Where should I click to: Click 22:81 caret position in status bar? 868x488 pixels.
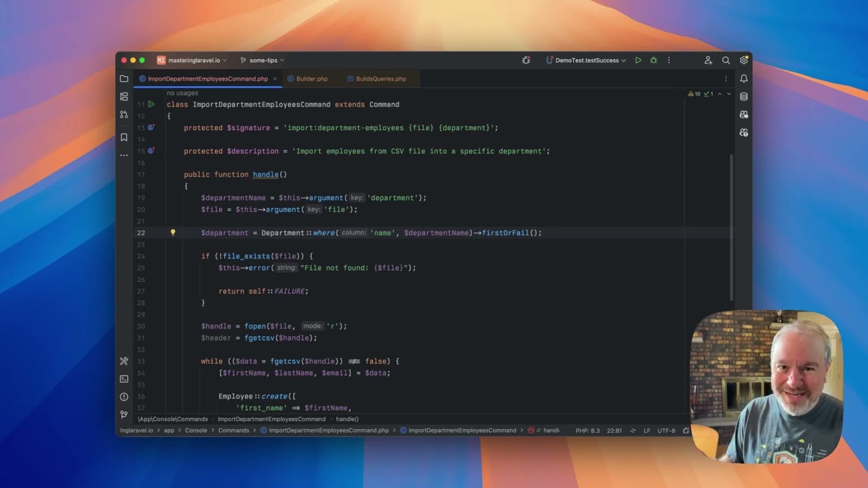615,430
